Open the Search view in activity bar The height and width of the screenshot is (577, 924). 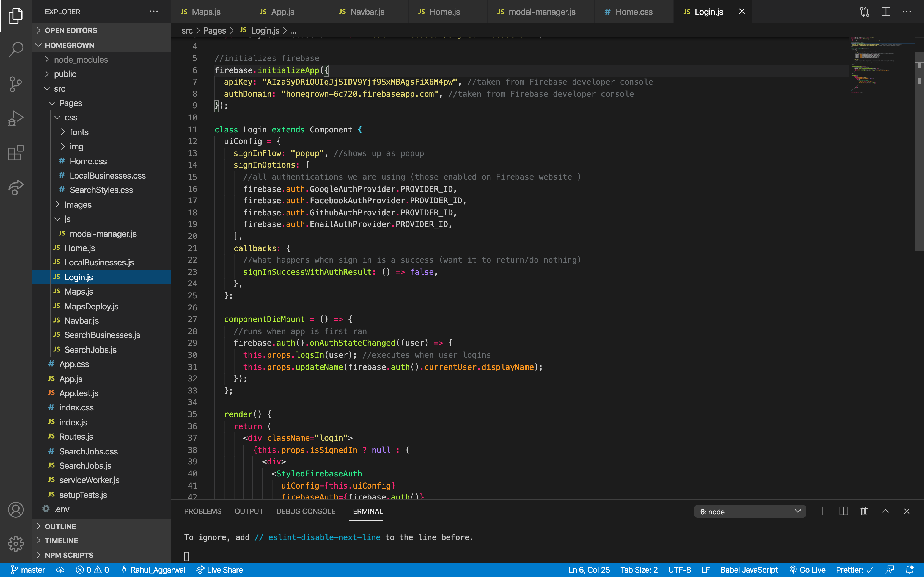tap(16, 49)
